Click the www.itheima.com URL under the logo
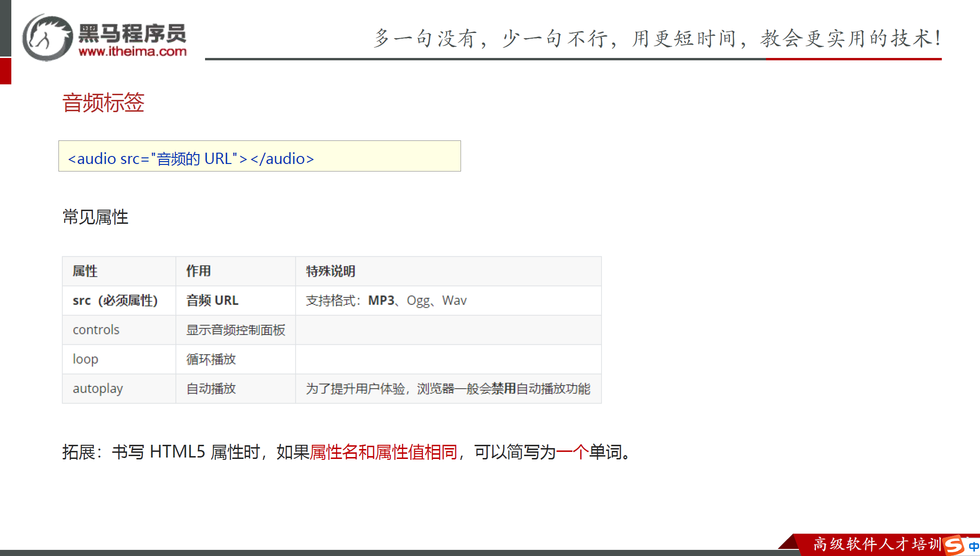Viewport: 980px width, 556px height. (x=132, y=51)
